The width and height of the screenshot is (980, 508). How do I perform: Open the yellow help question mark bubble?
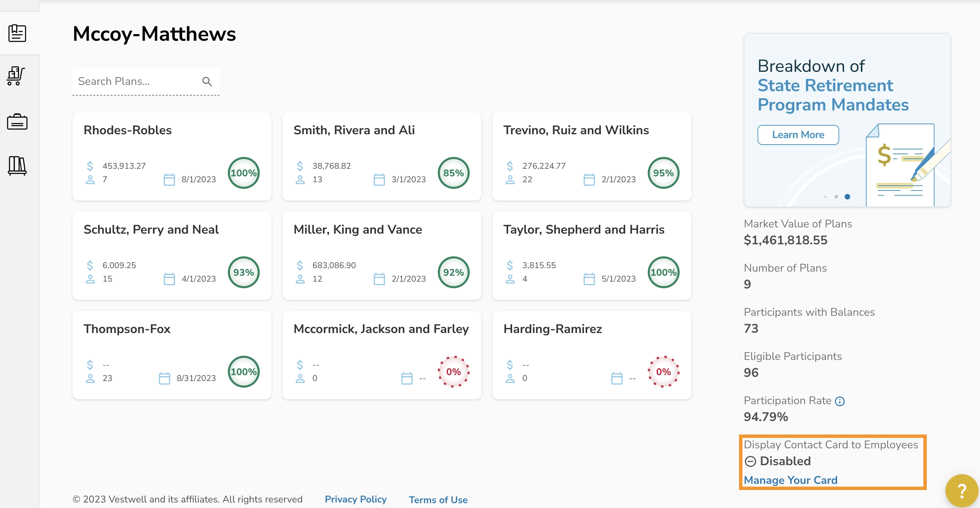(962, 490)
